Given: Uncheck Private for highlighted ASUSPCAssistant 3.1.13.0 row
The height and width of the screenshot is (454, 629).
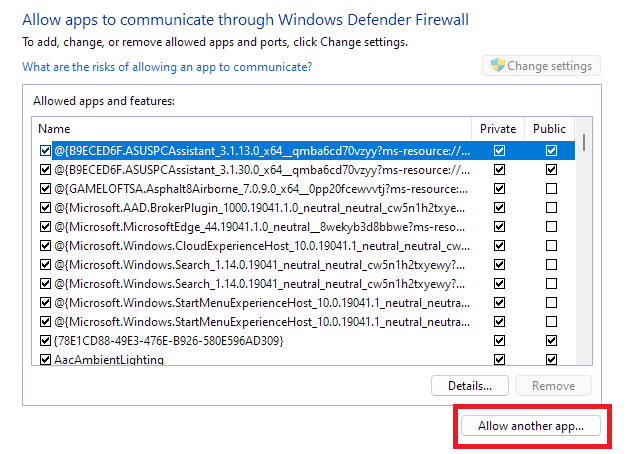Looking at the screenshot, I should 499,151.
